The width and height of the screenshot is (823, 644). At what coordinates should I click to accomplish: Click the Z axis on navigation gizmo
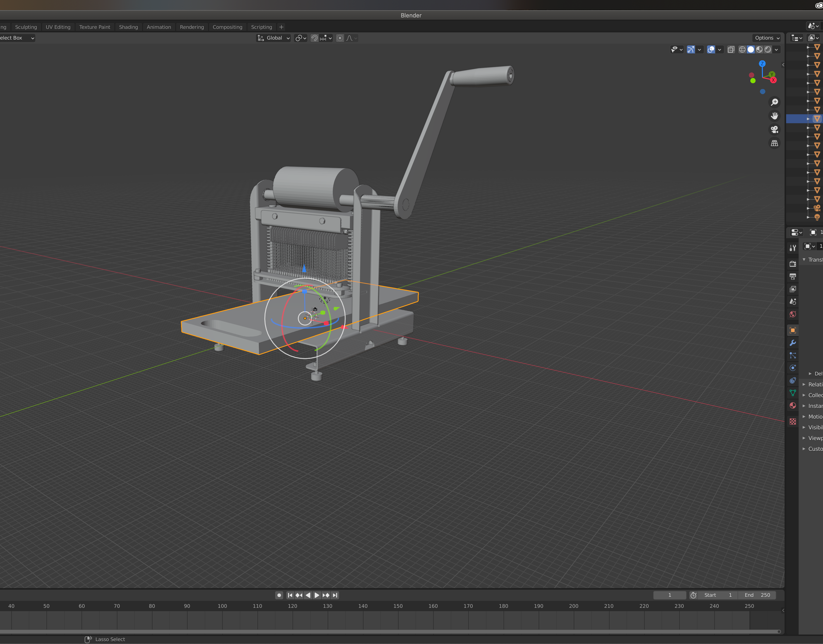[762, 64]
